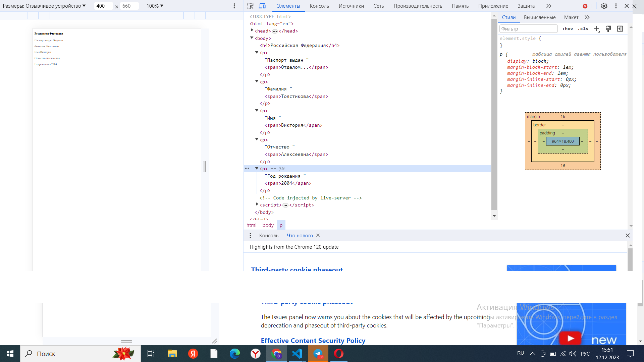
Task: Close the 'Что нового' drawer tab
Action: click(x=318, y=236)
